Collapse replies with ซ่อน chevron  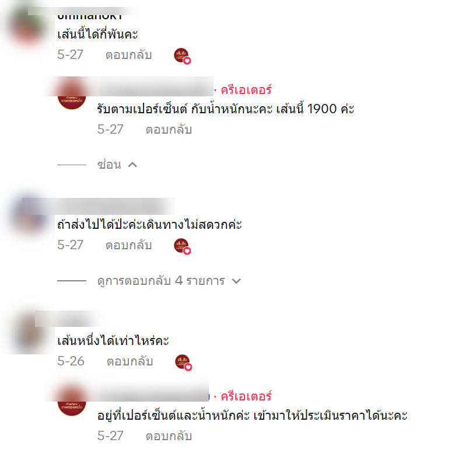(x=117, y=165)
